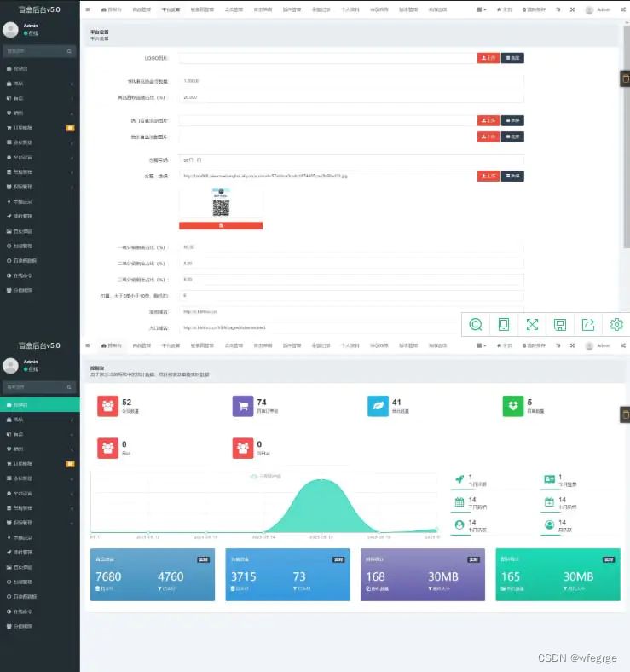This screenshot has width=630, height=672.
Task: Click the floppy disk save icon in the floating toolbar
Action: pos(560,324)
